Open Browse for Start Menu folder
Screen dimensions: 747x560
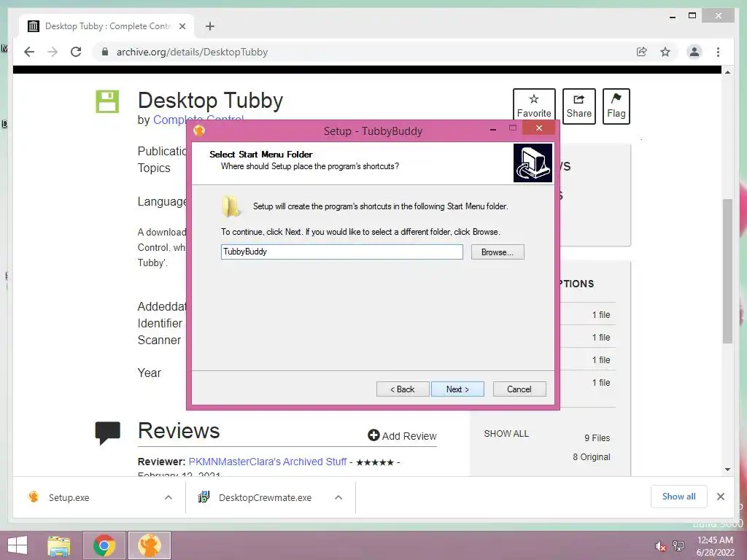[x=498, y=252]
